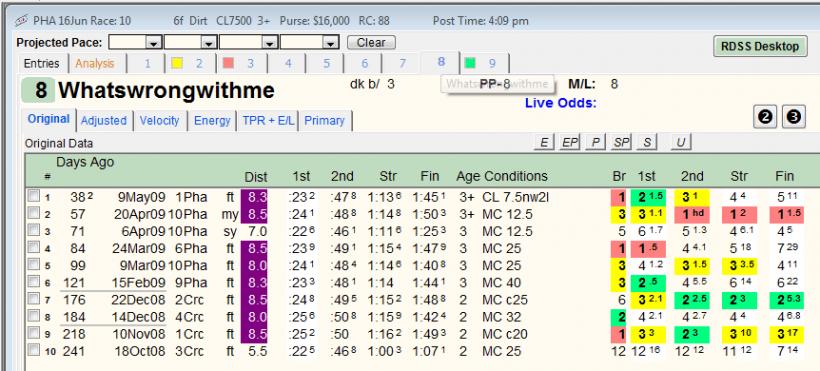Screen dimensions: 820x371
Task: Toggle checkbox for row 7 (22Dec08)
Action: tap(33, 299)
